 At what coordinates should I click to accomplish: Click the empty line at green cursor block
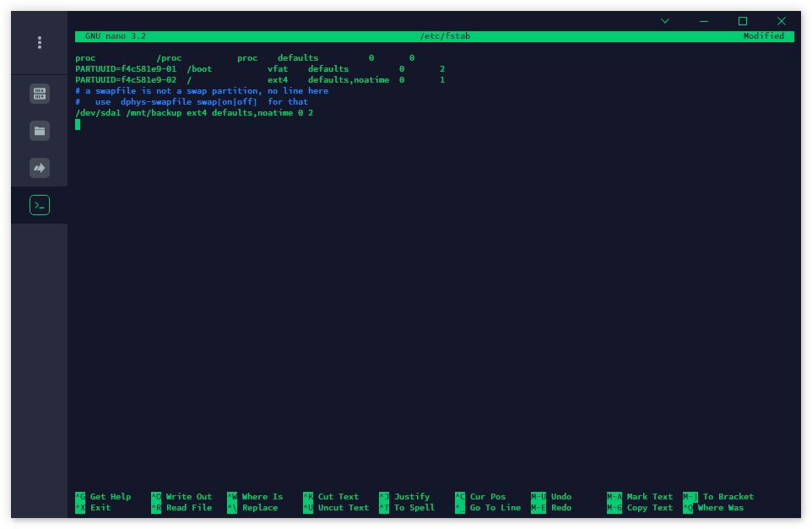click(78, 125)
